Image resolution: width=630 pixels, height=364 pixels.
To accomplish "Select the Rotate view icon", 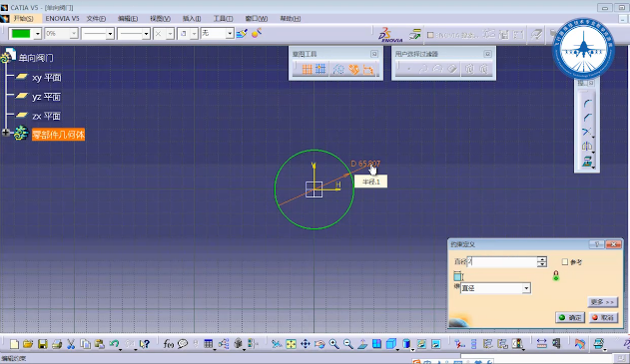I will point(319,344).
